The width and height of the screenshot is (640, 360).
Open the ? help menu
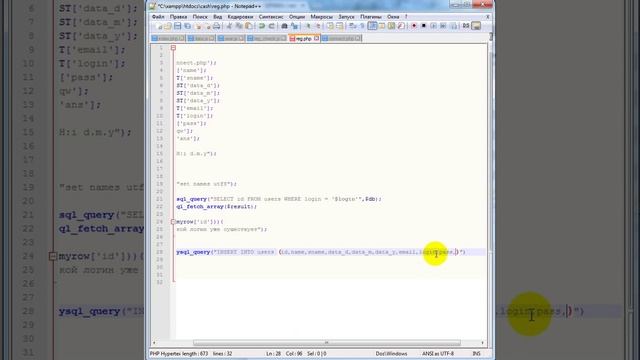click(406, 17)
